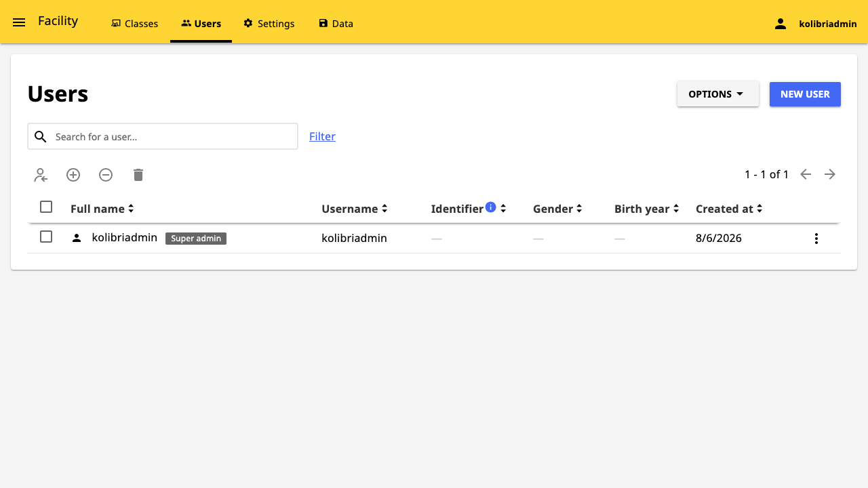The width and height of the screenshot is (868, 488).
Task: Sort by Birth year column
Action: 647,209
